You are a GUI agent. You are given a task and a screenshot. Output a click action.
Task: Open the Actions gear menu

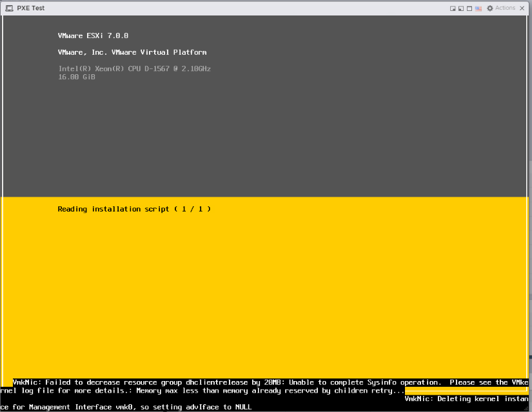[501, 8]
